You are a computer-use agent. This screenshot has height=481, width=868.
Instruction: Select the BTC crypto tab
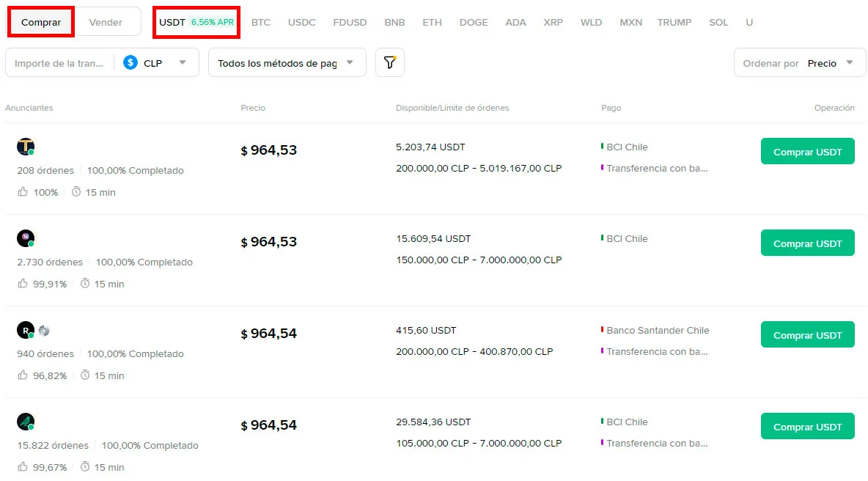pos(261,22)
